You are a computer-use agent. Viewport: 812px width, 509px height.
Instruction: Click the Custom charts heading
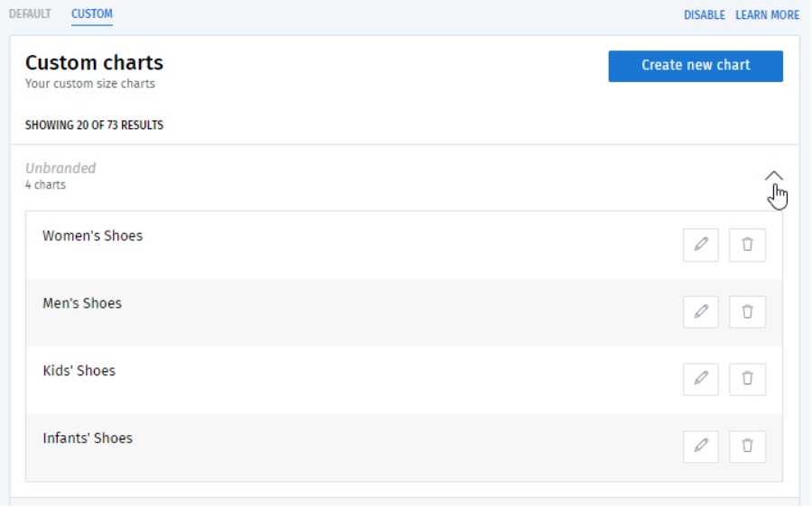pyautogui.click(x=94, y=63)
